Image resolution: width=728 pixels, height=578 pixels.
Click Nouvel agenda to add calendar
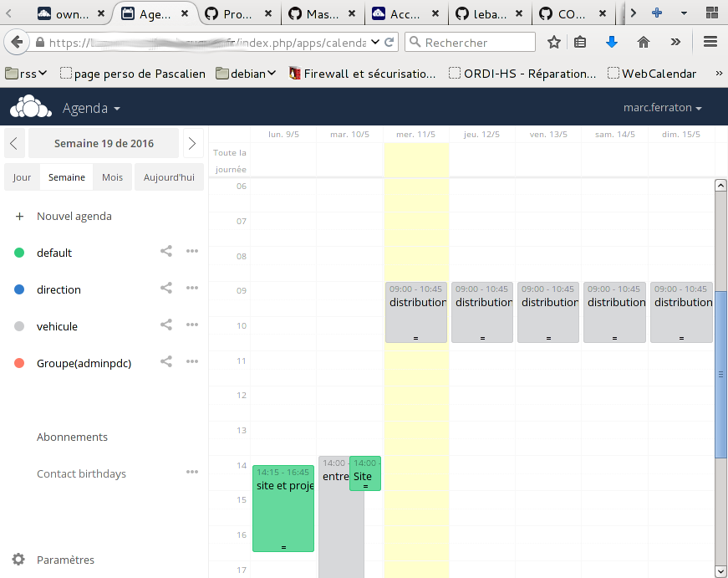(74, 216)
